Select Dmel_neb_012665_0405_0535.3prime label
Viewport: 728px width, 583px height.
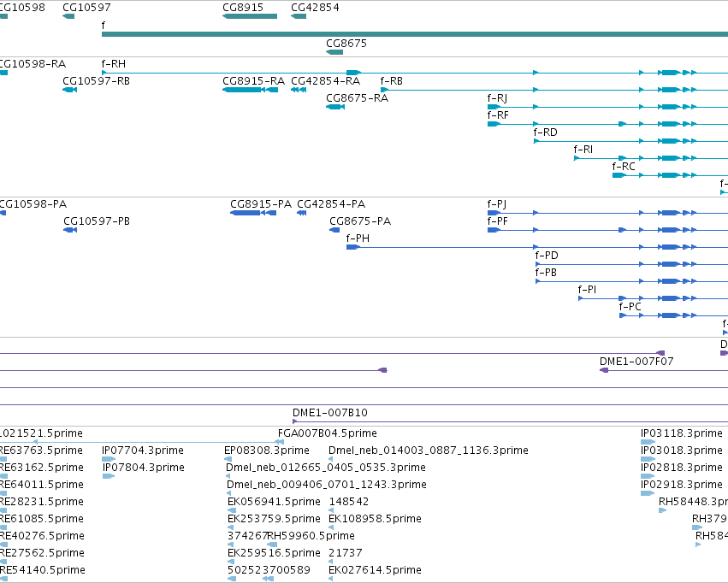pos(326,468)
